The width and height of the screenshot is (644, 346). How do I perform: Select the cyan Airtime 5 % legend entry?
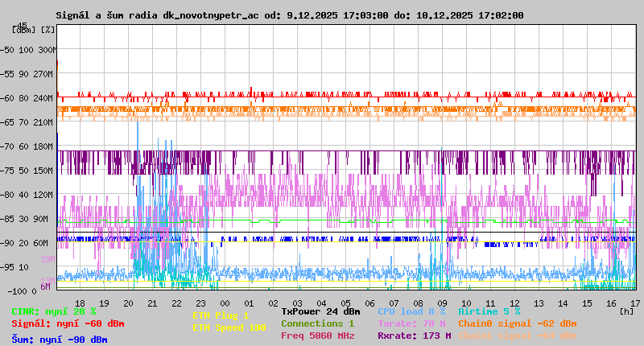(x=489, y=311)
